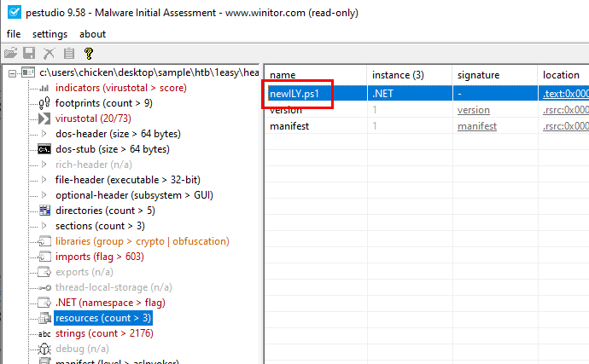The image size is (589, 364).
Task: Click the root file path node
Action: [149, 72]
